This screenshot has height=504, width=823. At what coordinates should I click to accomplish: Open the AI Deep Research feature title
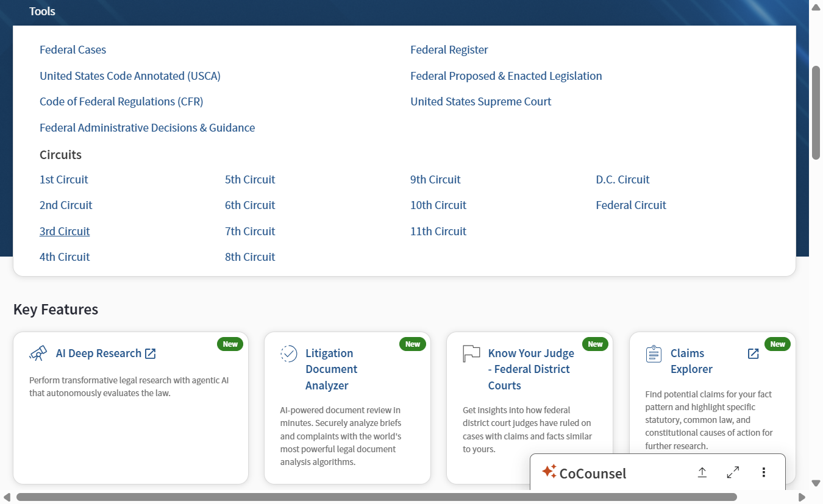[98, 353]
